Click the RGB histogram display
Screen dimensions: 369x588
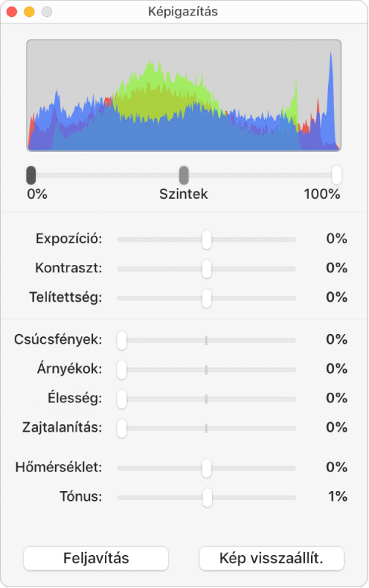pos(184,95)
